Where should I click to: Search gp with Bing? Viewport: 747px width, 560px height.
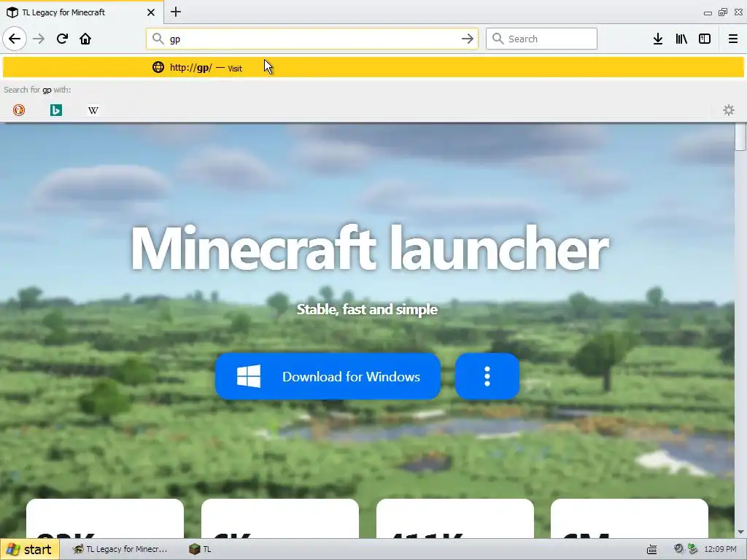tap(55, 110)
